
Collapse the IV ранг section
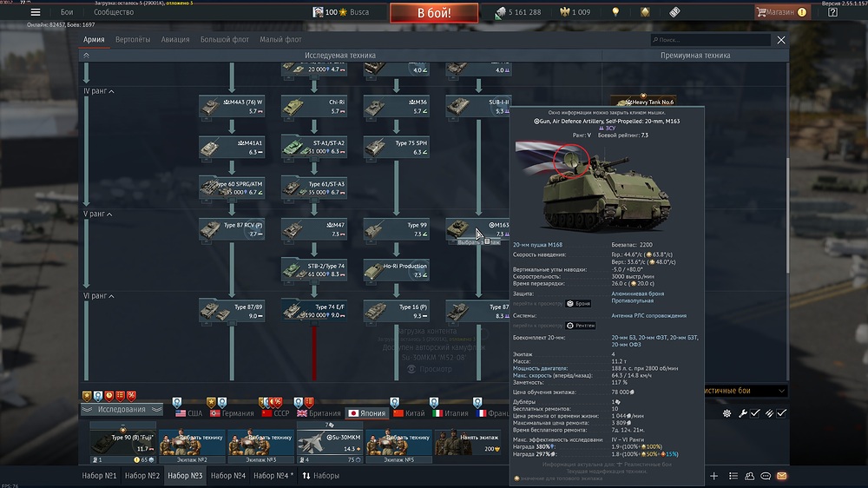click(99, 91)
